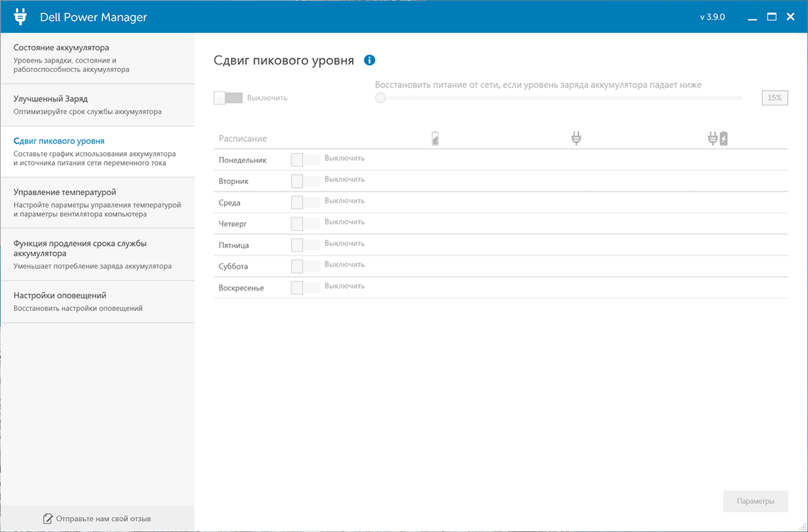Viewport: 808px width, 532px height.
Task: Click the Сдвиг пикового уровня page heading
Action: pos(283,60)
